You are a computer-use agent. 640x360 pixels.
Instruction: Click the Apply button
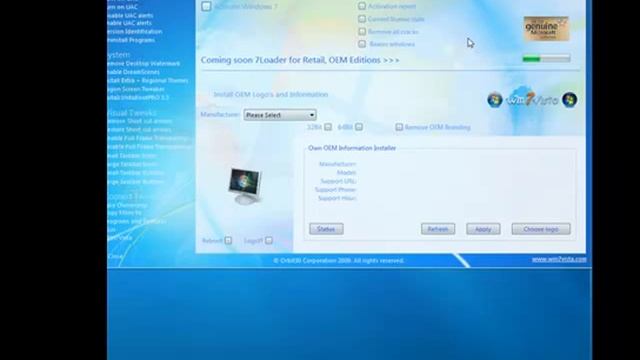point(483,229)
